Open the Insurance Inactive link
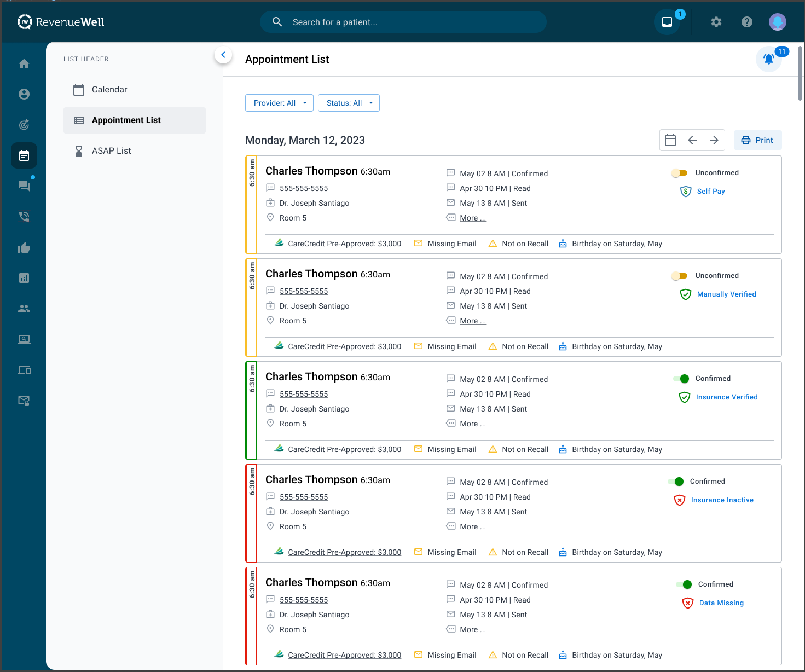The width and height of the screenshot is (805, 672). coord(722,500)
